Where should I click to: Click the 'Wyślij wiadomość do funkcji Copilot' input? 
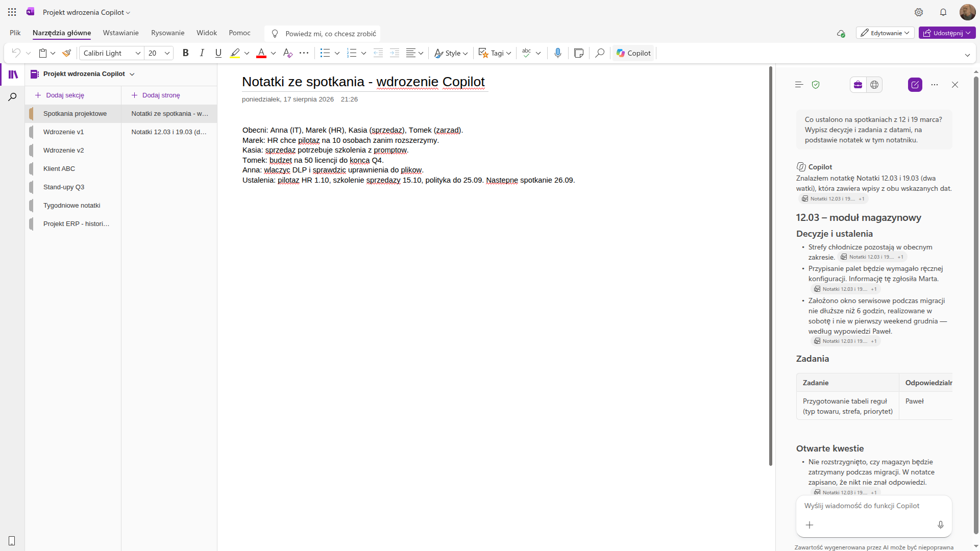tap(873, 506)
